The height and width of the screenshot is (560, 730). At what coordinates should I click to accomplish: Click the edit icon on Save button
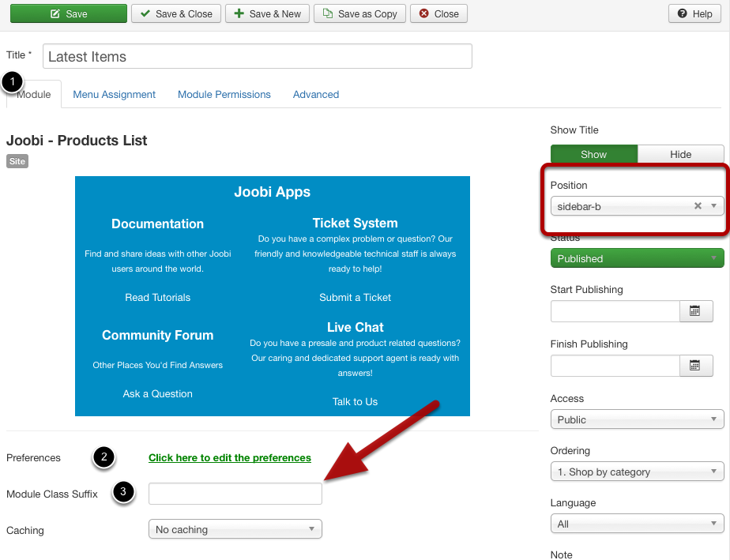[55, 13]
